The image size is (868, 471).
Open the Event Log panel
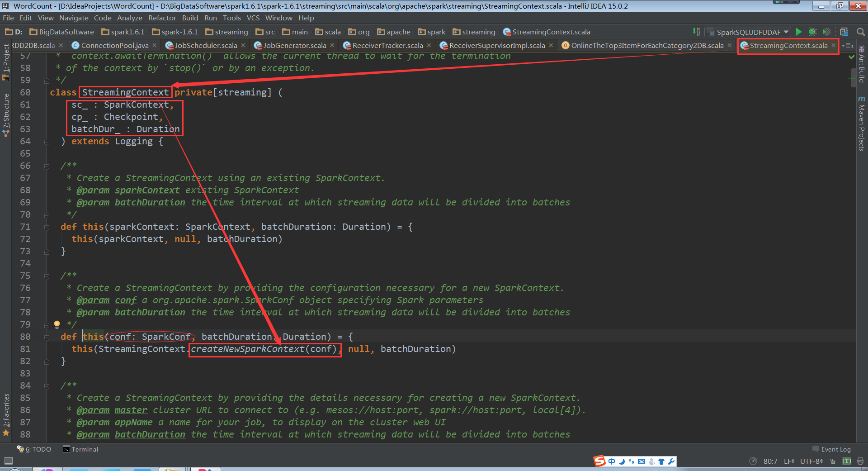[831, 449]
